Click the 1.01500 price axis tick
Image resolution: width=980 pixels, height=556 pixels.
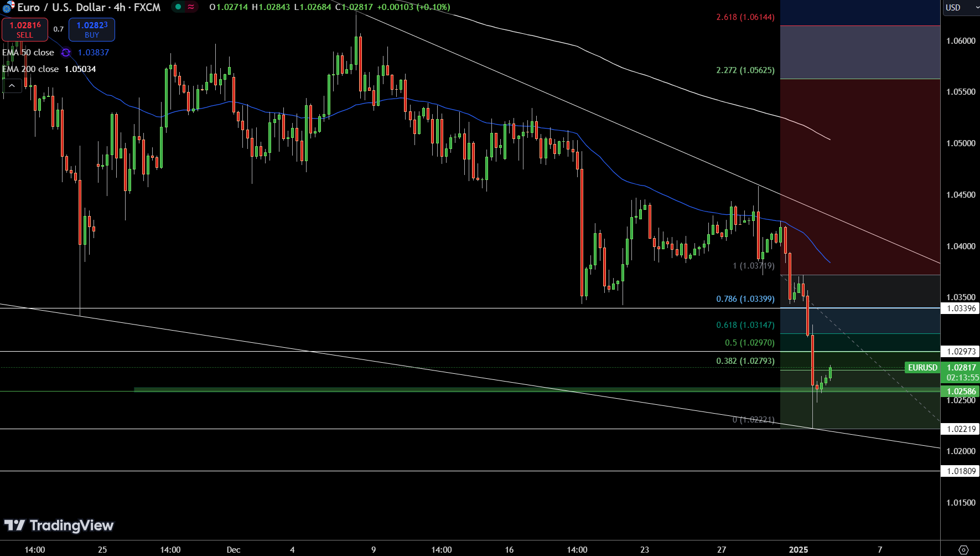tap(961, 503)
